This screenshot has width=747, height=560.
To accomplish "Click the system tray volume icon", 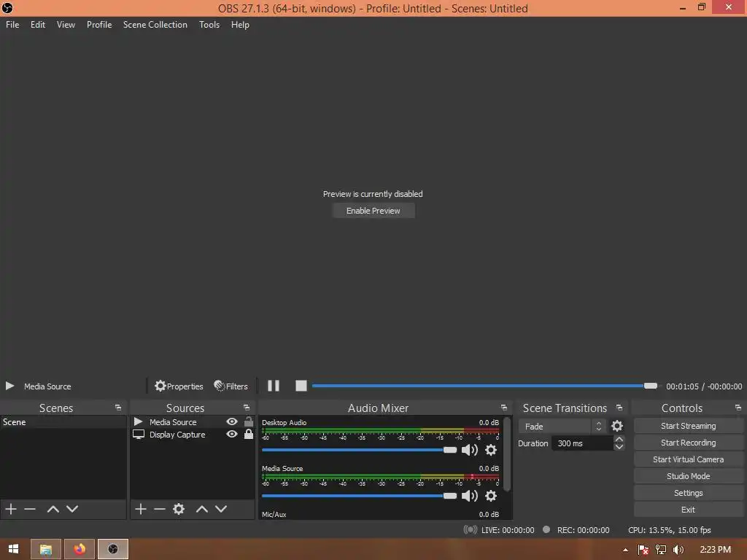I will (678, 550).
